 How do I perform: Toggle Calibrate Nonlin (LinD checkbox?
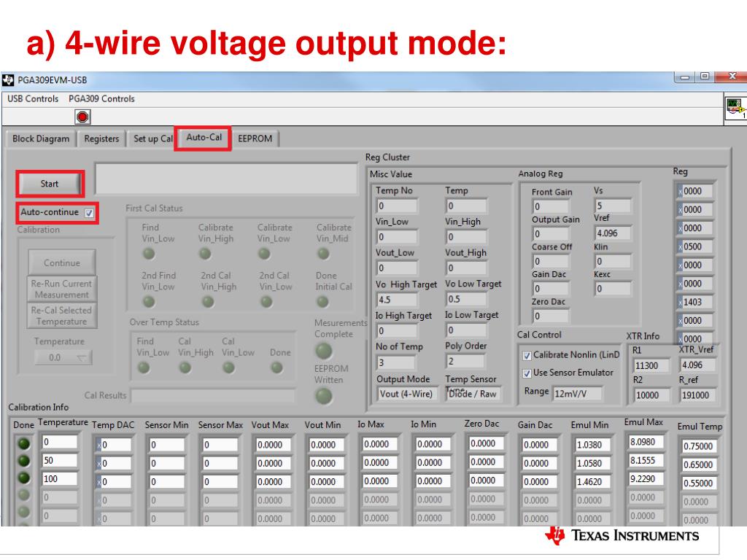tap(527, 356)
